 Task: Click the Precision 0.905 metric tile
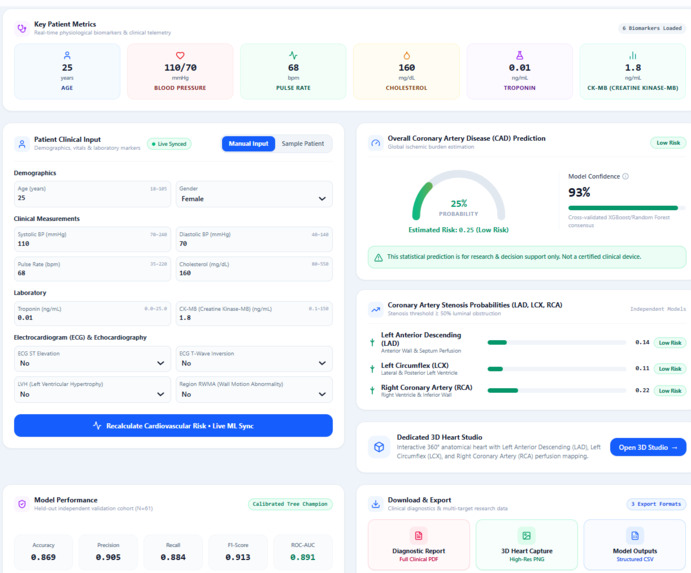click(x=108, y=552)
